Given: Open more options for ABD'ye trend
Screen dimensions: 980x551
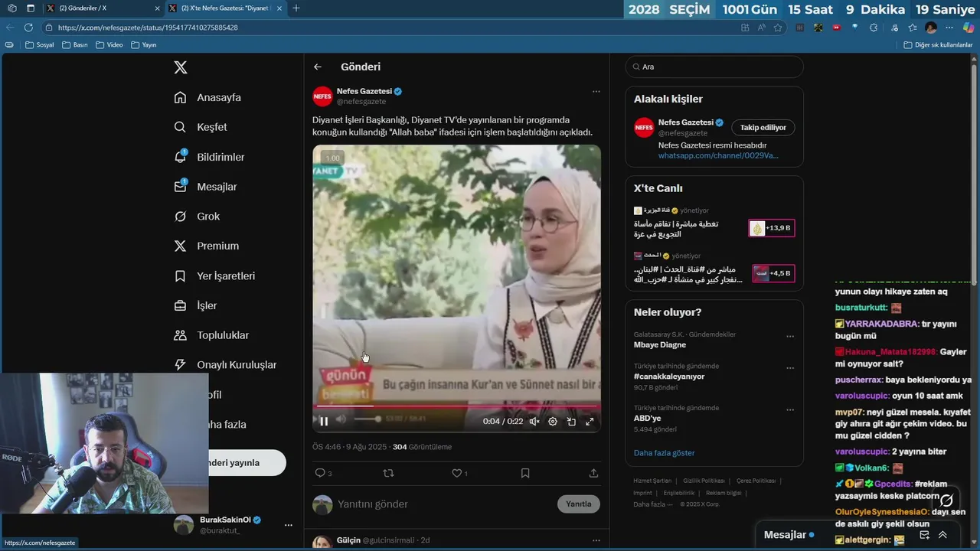Looking at the screenshot, I should point(790,410).
